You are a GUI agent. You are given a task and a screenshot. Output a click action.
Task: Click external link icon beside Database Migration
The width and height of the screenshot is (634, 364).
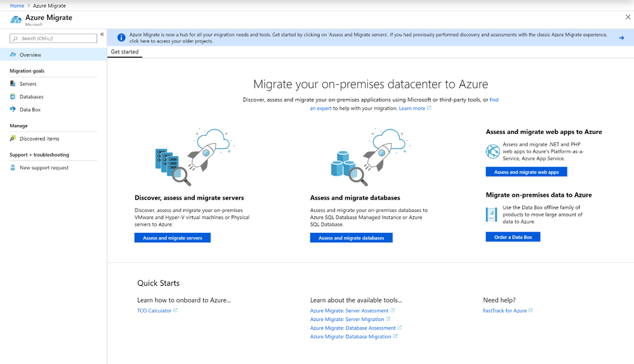395,336
